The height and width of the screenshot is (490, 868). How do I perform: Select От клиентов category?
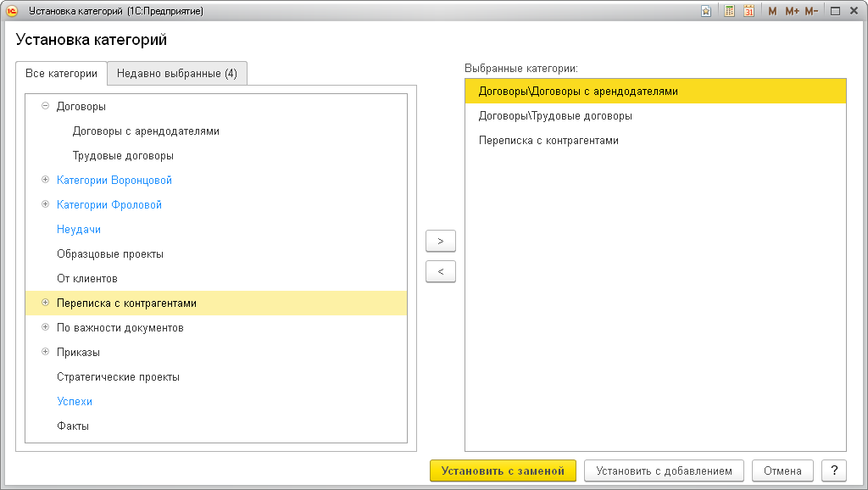pyautogui.click(x=87, y=279)
